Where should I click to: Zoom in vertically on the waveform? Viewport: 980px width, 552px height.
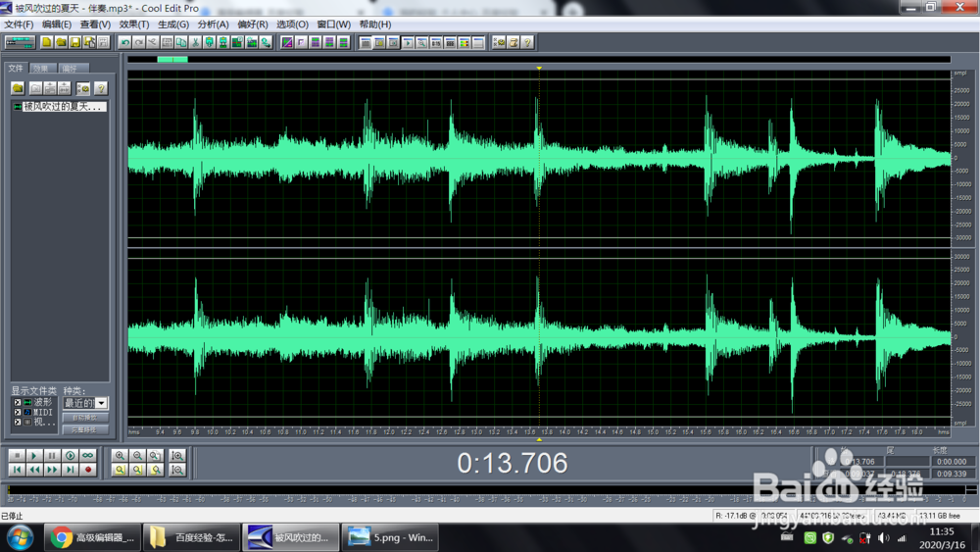(177, 456)
